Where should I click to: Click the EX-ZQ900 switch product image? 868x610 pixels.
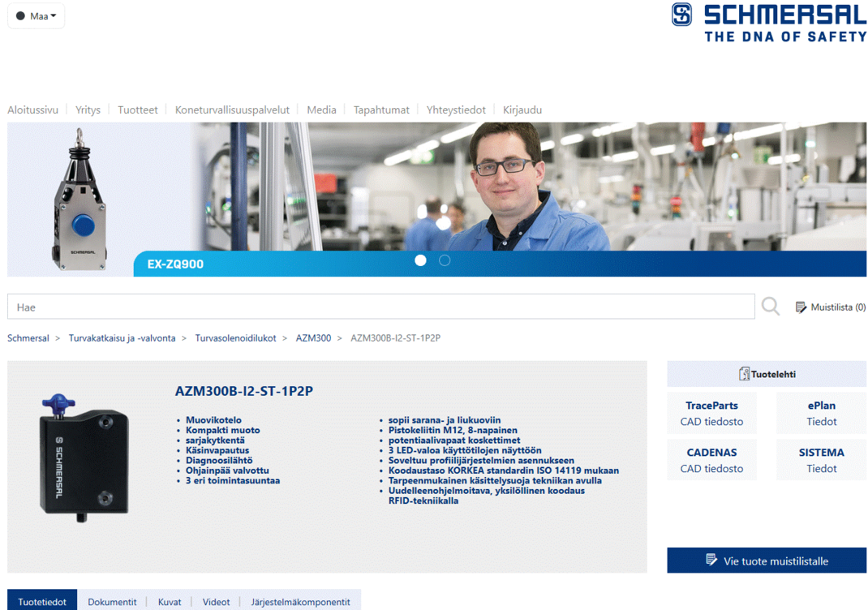(x=80, y=200)
